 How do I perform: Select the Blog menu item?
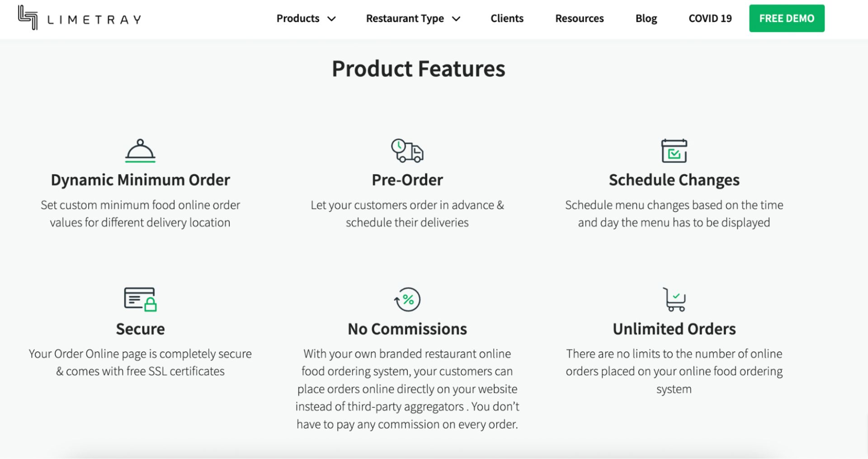(x=646, y=19)
